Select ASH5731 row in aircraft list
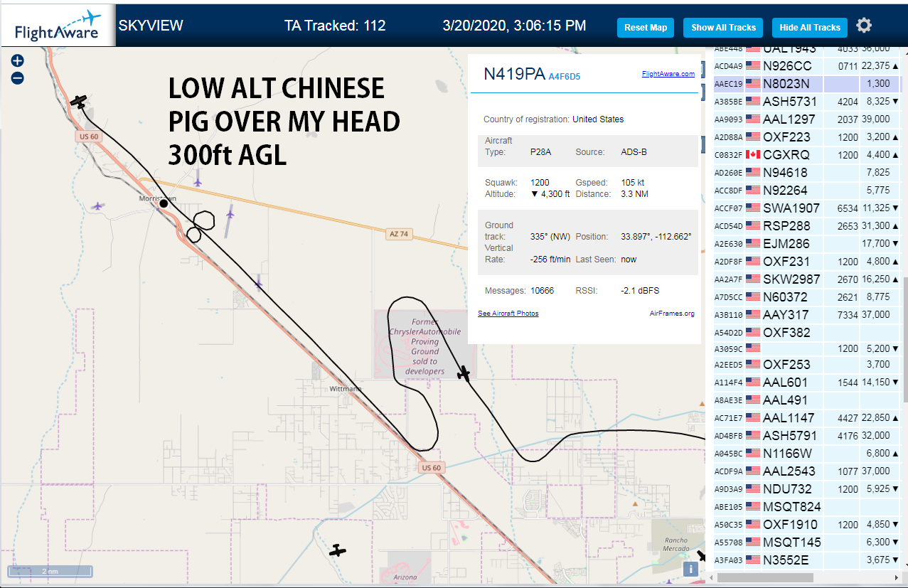Image resolution: width=908 pixels, height=588 pixels. pos(808,102)
